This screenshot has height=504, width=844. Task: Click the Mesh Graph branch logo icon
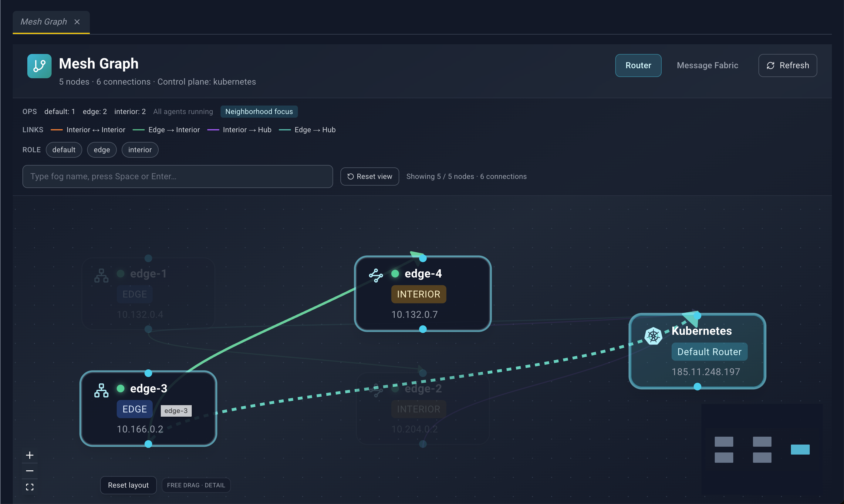pos(39,66)
